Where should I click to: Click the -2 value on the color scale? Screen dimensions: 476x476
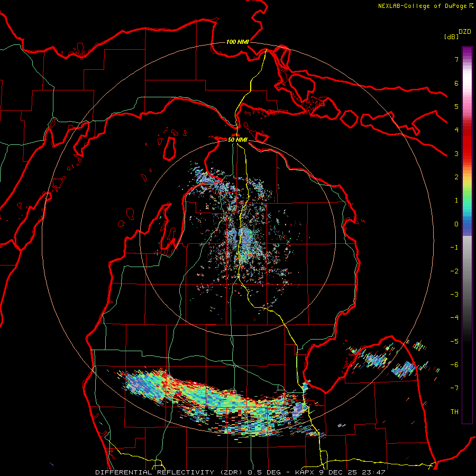point(454,271)
